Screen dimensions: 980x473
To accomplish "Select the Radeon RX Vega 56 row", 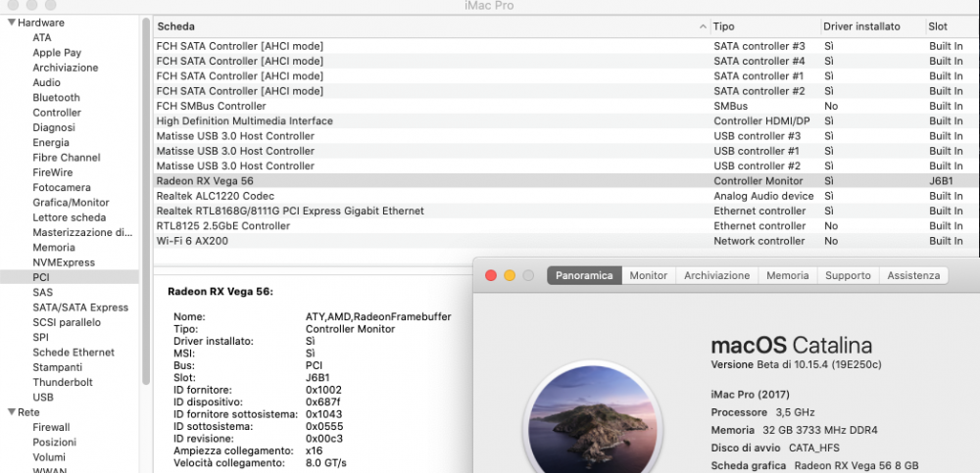I will tap(565, 181).
